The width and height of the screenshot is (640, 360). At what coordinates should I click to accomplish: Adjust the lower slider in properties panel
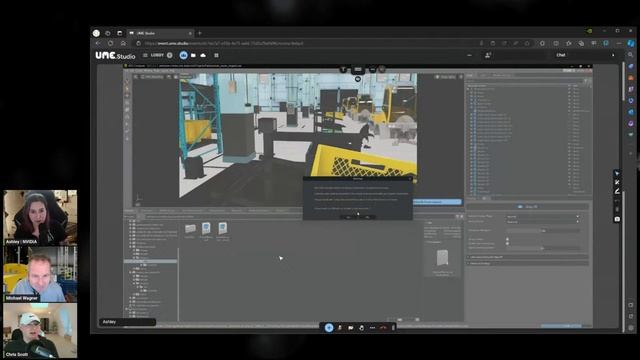point(543,248)
